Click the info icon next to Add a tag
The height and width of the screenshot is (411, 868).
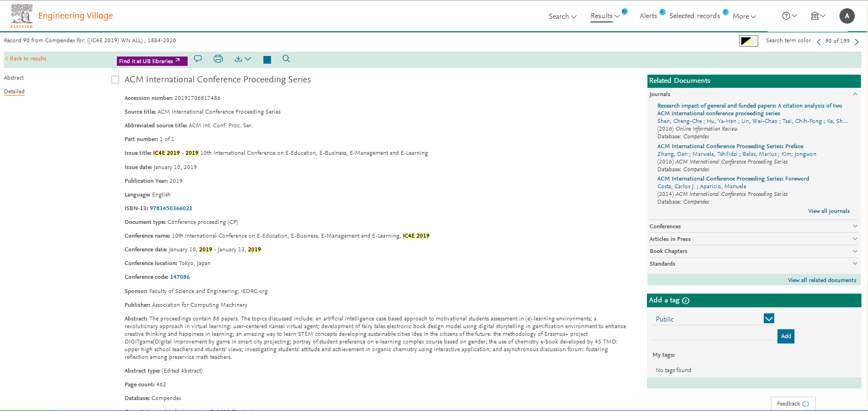[686, 301]
